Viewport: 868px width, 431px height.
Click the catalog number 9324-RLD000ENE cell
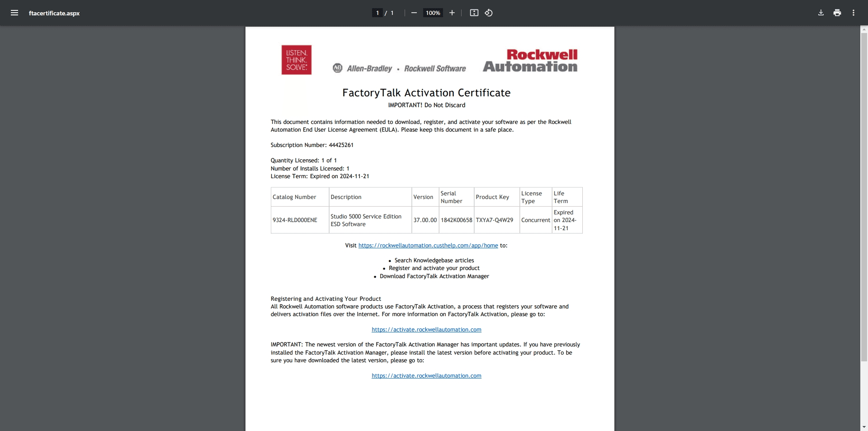point(300,220)
